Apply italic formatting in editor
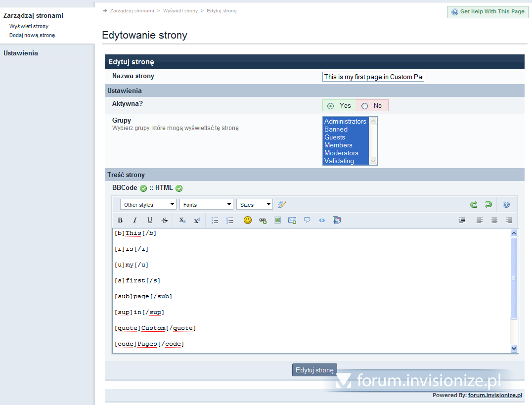Screen dimensions: 532x405 pyautogui.click(x=135, y=221)
